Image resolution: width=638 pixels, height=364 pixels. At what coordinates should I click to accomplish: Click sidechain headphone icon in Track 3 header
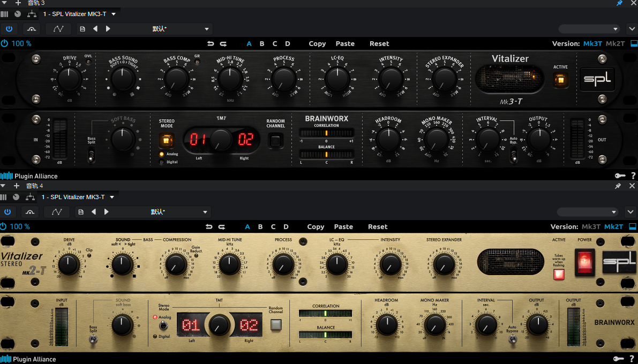pyautogui.click(x=31, y=29)
